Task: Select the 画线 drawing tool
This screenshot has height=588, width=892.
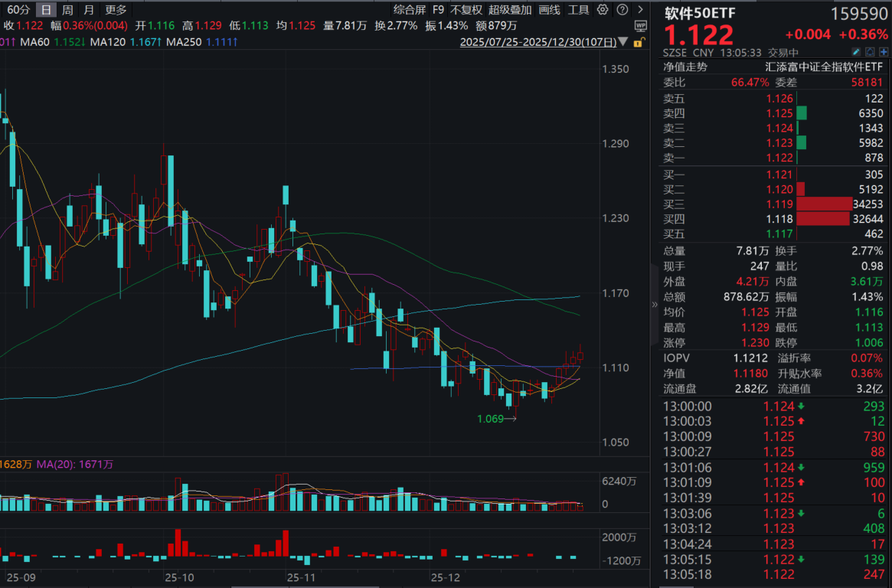Action: (x=548, y=9)
